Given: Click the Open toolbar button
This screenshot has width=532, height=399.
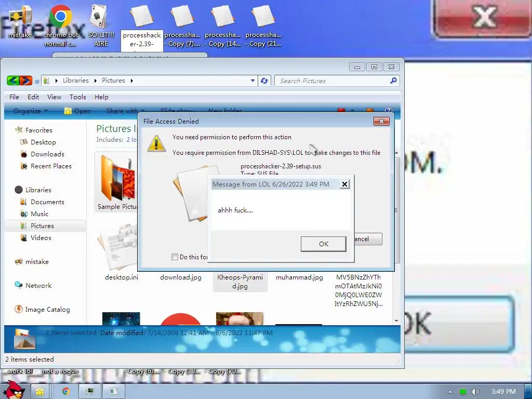Looking at the screenshot, I should click(78, 111).
